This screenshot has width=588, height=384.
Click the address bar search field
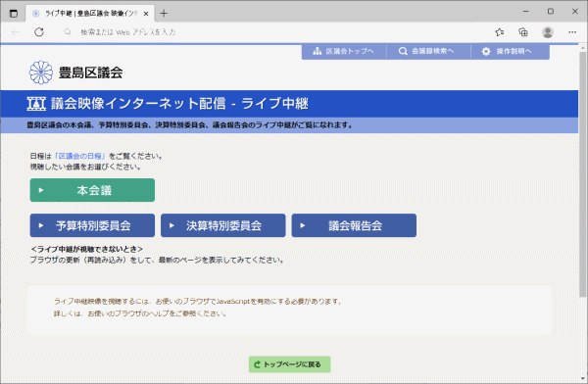tap(273, 32)
